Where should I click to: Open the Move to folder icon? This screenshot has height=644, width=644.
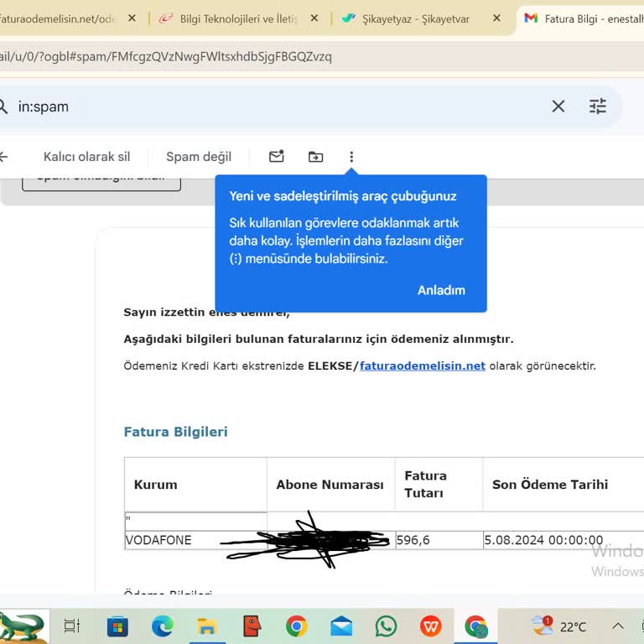[x=315, y=157]
